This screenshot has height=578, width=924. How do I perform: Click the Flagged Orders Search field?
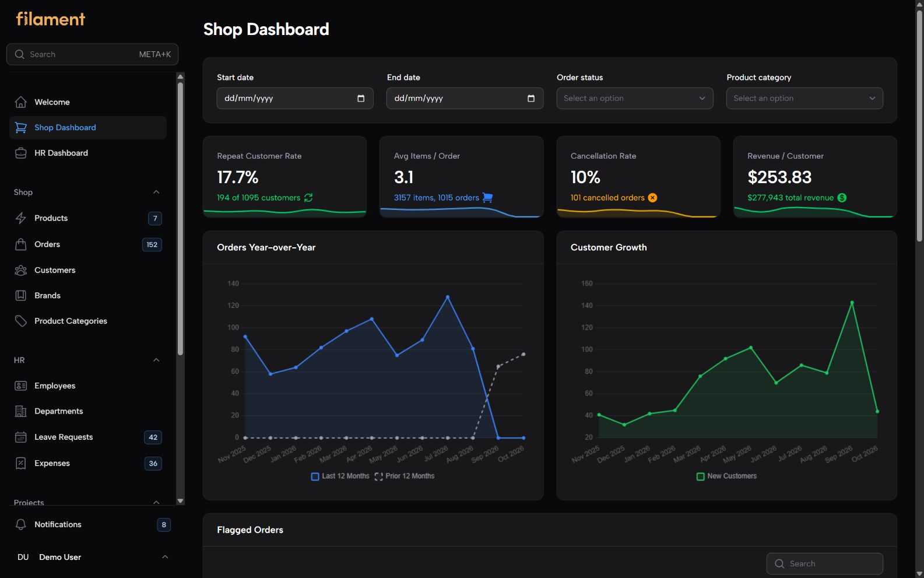(825, 564)
